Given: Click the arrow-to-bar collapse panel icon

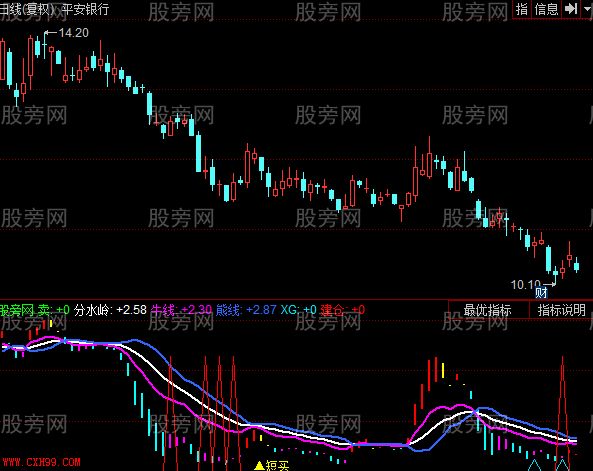Looking at the screenshot, I should (571, 8).
